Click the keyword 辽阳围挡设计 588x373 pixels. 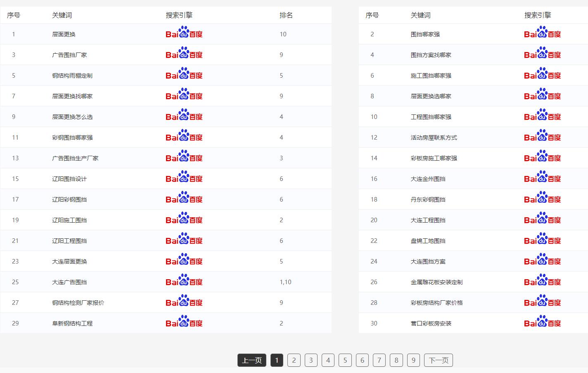[69, 179]
